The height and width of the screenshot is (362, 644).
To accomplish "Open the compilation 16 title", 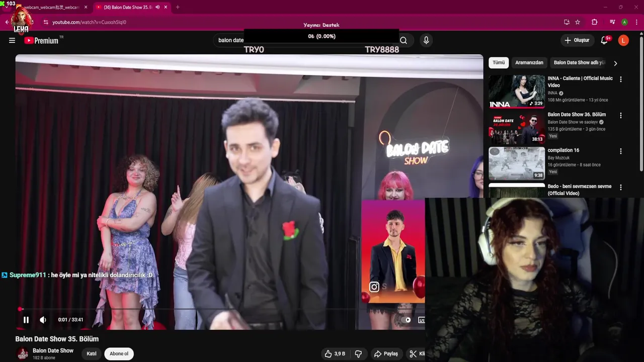I will [x=563, y=150].
